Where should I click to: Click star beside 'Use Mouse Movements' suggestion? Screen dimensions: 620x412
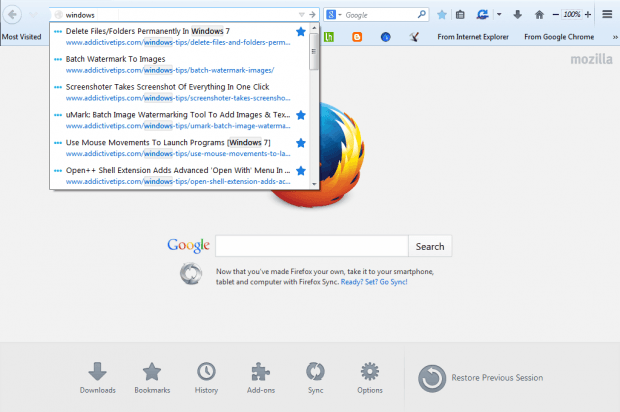[x=301, y=143]
